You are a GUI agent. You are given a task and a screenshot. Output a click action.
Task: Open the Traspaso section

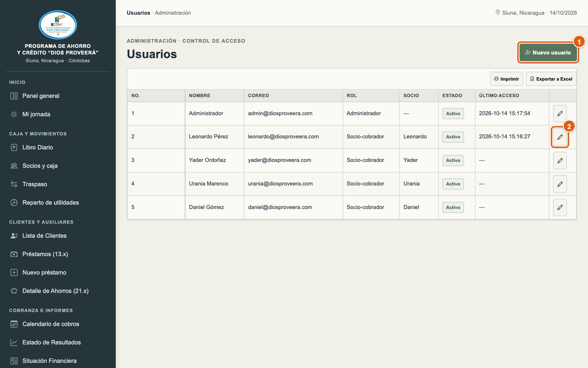(58, 184)
